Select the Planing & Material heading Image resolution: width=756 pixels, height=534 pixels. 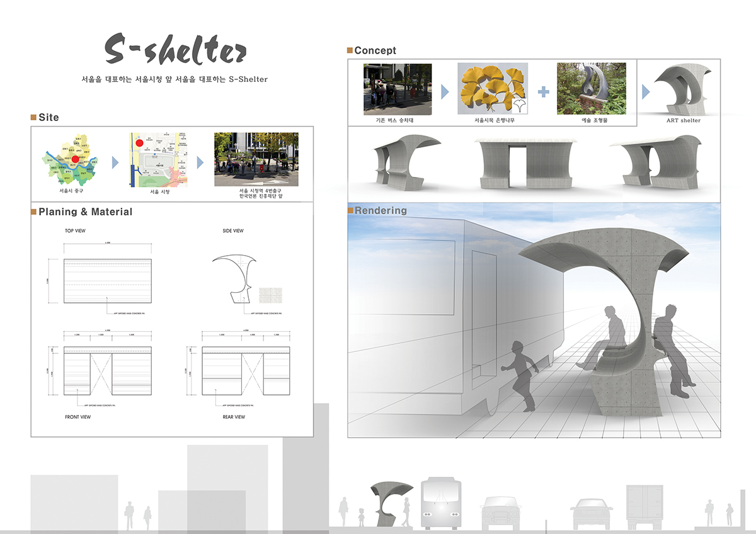click(86, 212)
